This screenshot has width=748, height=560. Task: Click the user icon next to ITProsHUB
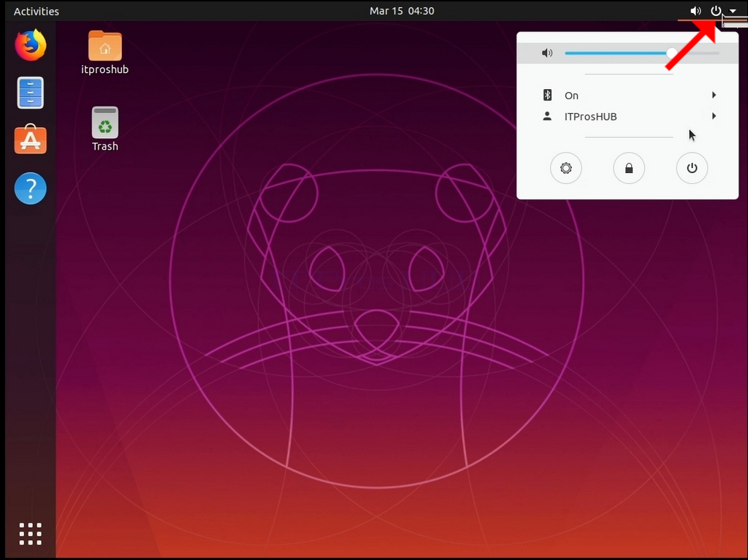pos(547,116)
